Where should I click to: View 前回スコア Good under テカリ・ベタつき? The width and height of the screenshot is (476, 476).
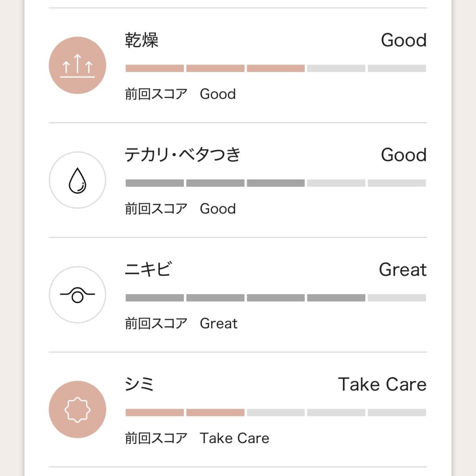click(180, 209)
